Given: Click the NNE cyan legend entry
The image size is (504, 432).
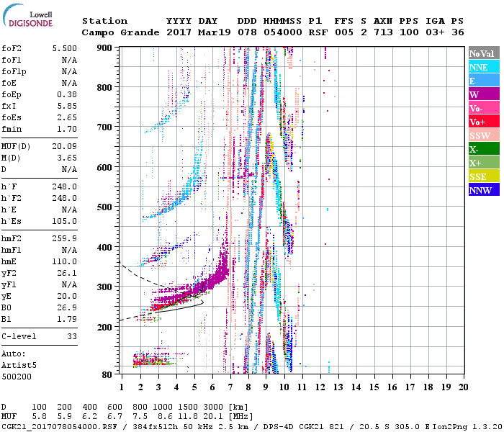Looking at the screenshot, I should click(x=483, y=67).
